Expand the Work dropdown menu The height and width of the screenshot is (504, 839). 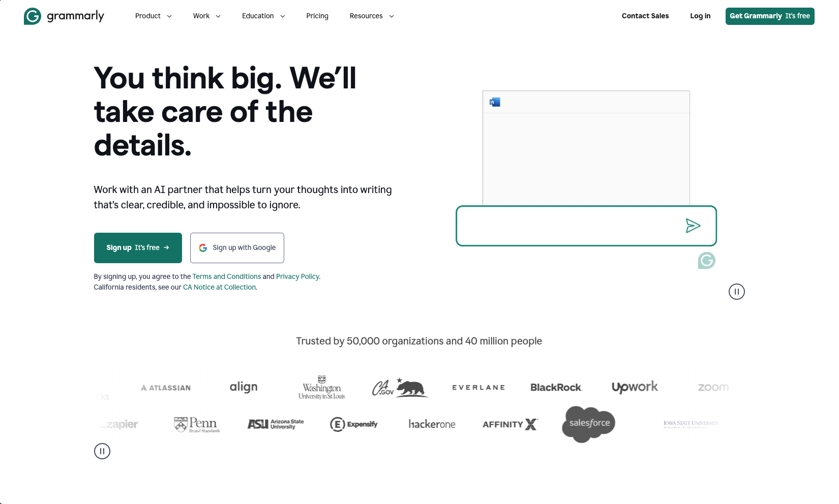[206, 16]
